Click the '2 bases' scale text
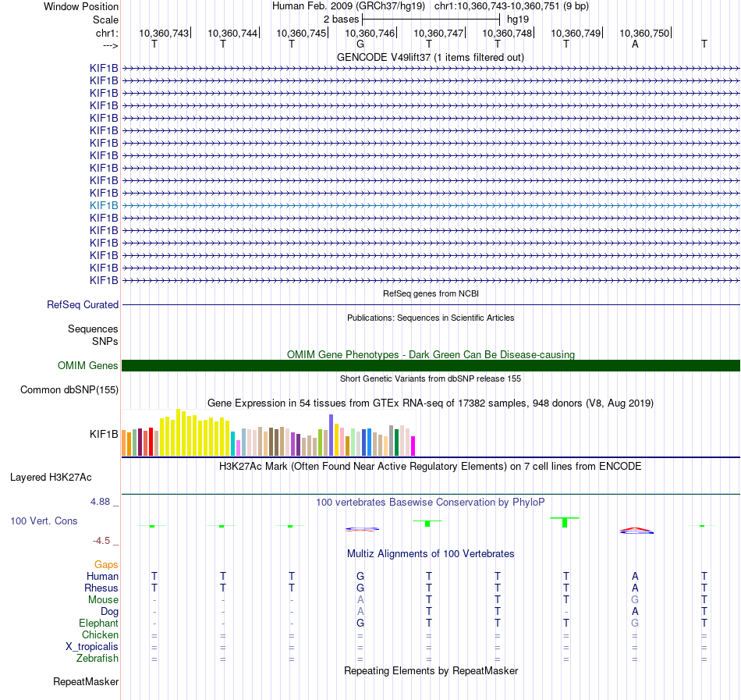 (341, 20)
